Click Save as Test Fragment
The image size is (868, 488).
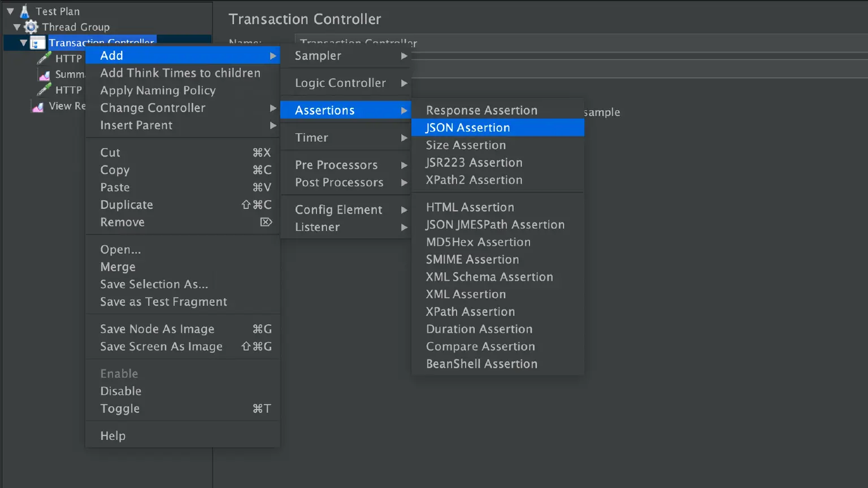[163, 302]
